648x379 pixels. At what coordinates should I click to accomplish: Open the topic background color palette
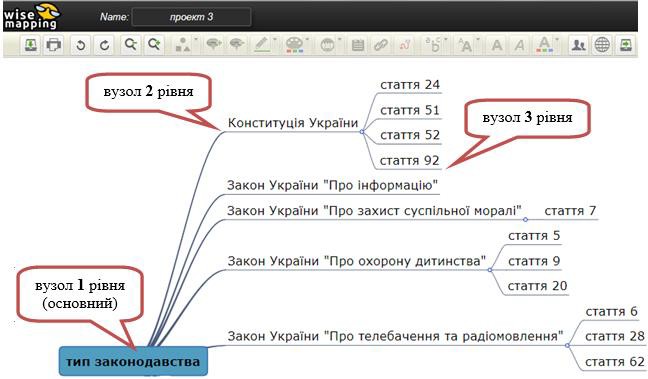[295, 45]
